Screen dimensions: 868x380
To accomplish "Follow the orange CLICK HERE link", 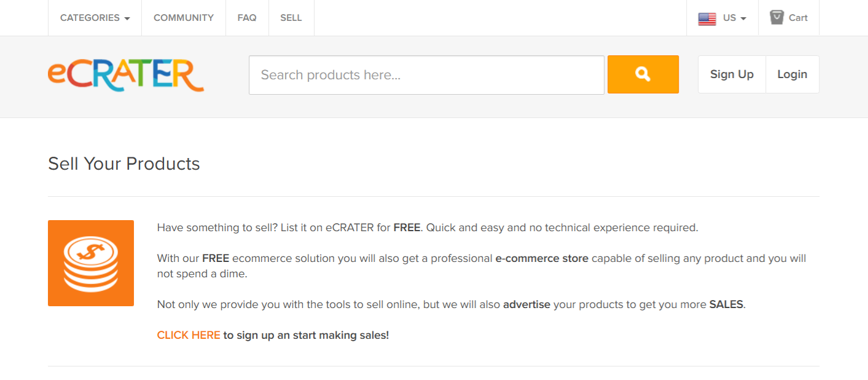I will click(188, 334).
